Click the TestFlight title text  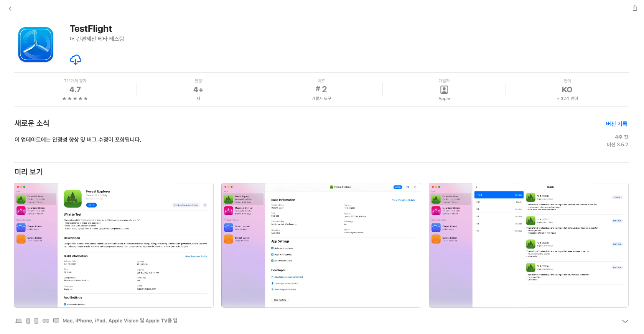tap(91, 29)
